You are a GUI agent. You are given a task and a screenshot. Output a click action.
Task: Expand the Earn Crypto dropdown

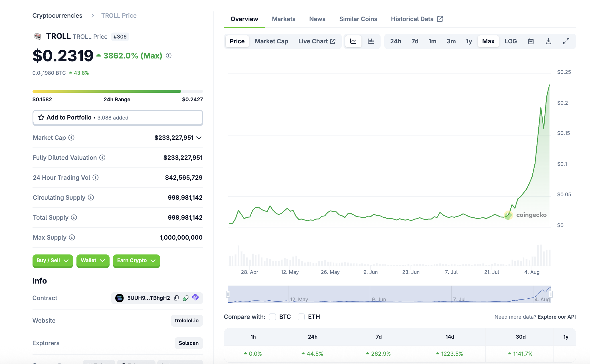pos(136,260)
